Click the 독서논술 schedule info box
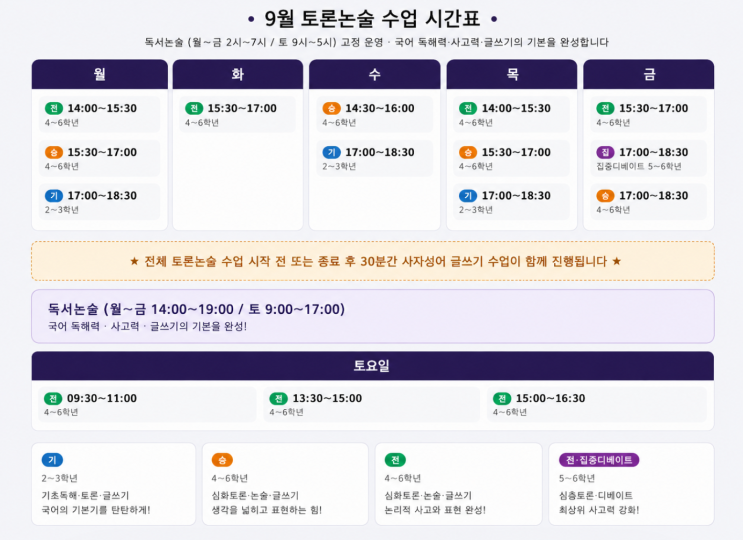This screenshot has width=743, height=540. [372, 316]
